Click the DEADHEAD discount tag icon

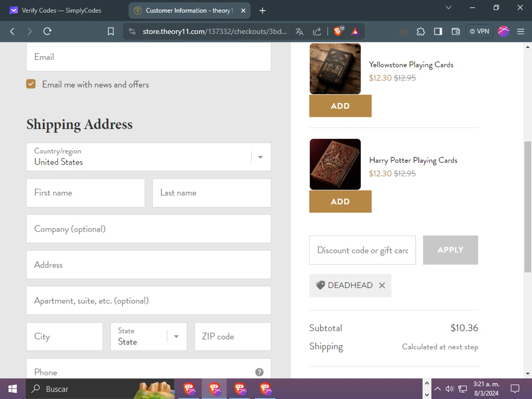click(320, 285)
